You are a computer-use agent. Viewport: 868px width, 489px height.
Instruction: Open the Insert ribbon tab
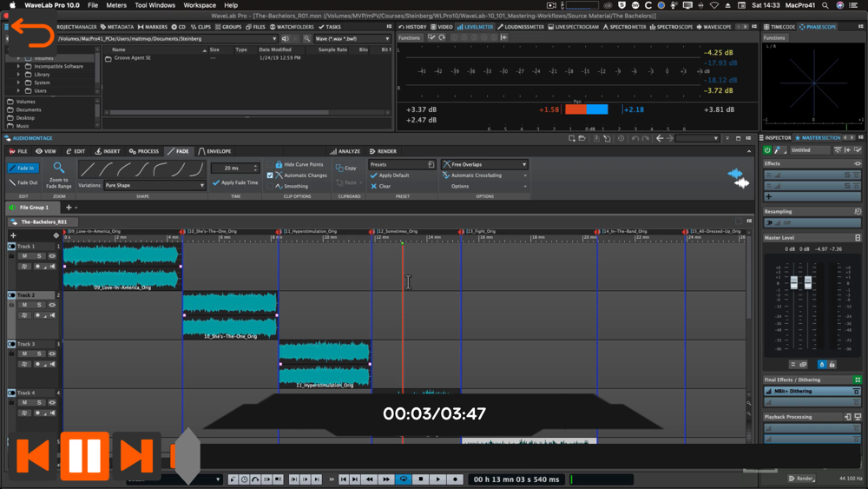108,151
